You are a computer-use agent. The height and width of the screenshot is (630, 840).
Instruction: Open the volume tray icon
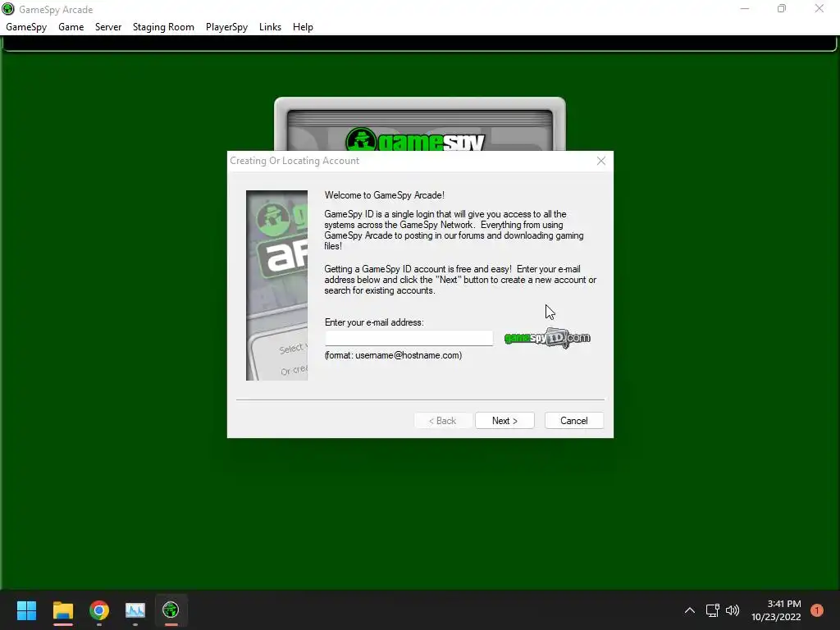coord(733,610)
